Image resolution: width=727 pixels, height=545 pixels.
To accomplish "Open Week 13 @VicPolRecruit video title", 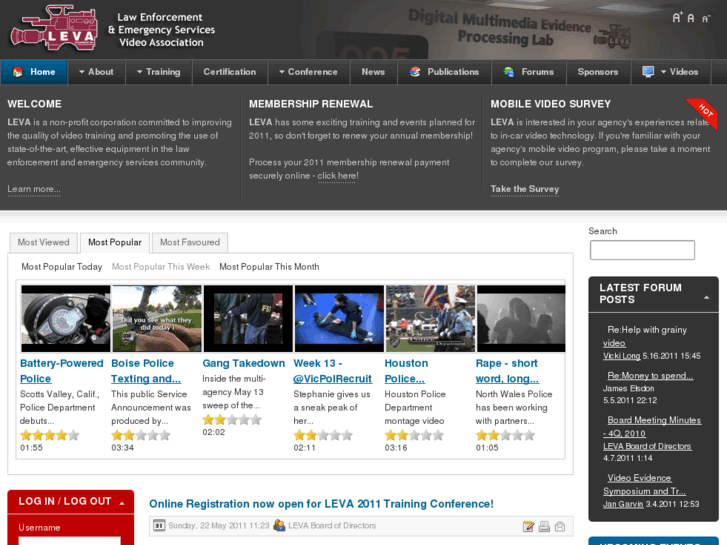I will tap(332, 371).
